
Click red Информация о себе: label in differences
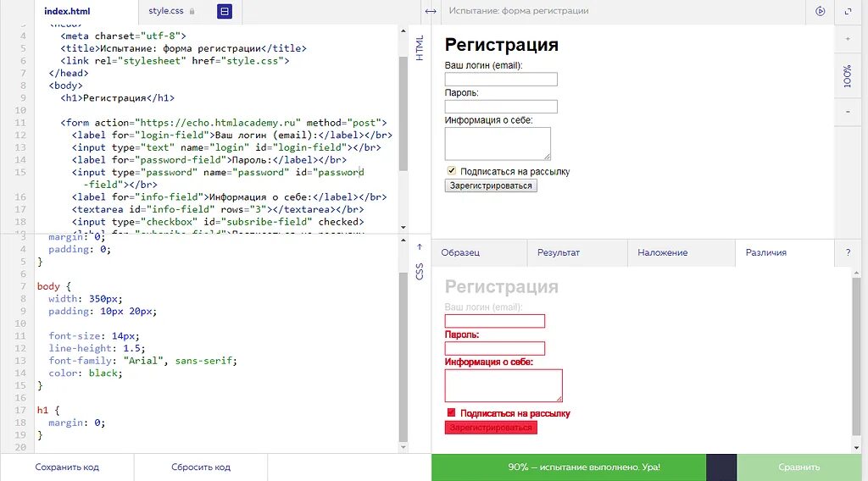click(x=489, y=362)
